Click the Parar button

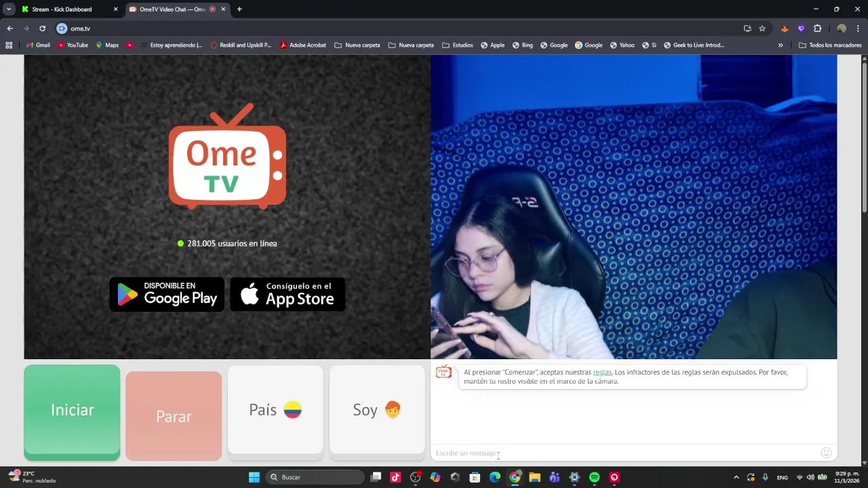point(174,416)
